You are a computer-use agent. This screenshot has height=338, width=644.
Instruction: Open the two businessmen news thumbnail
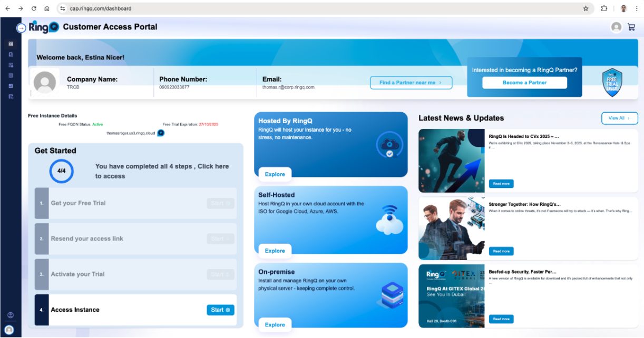pyautogui.click(x=451, y=228)
